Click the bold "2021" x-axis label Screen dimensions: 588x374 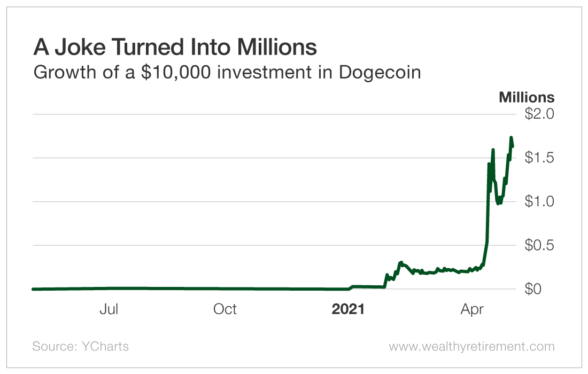348,309
